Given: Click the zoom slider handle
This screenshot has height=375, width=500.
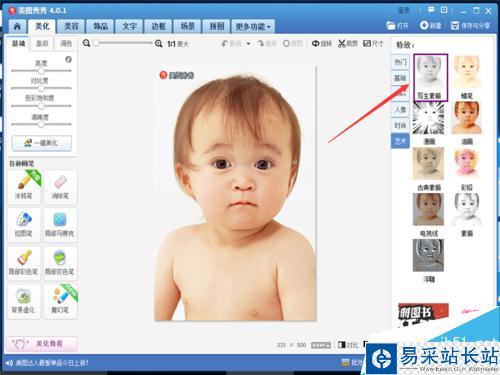Looking at the screenshot, I should pos(96,43).
